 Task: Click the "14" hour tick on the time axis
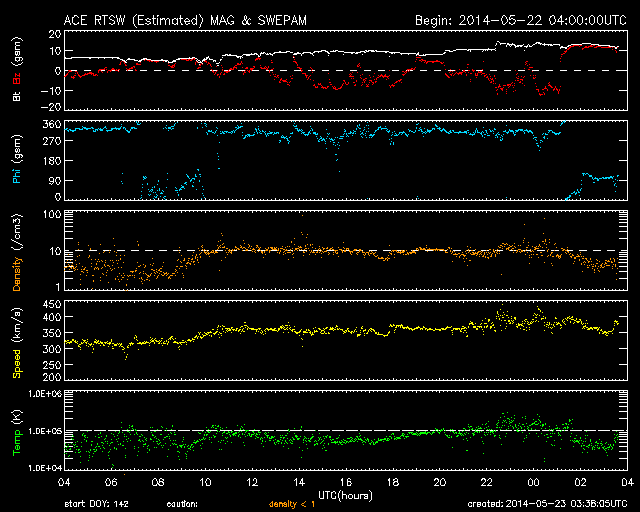[299, 483]
